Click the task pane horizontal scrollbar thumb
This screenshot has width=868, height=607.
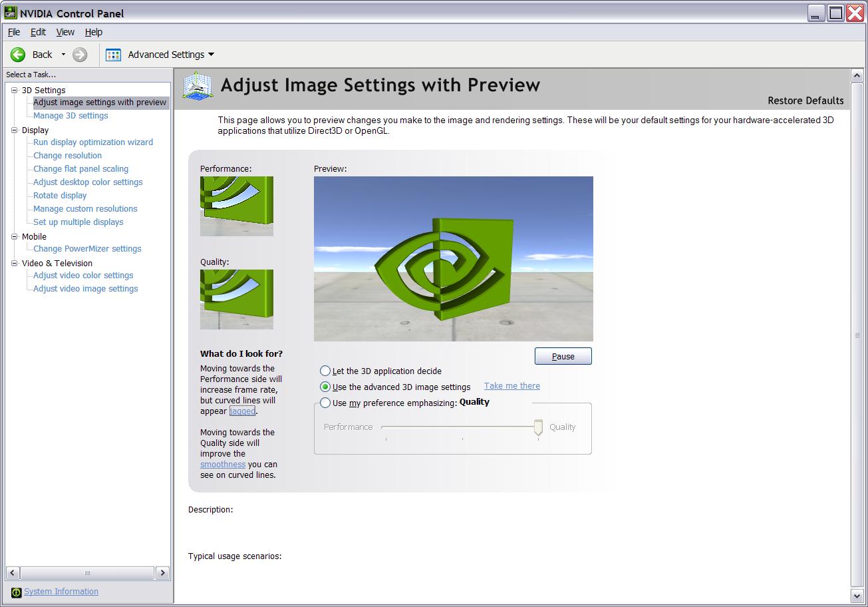pos(87,572)
